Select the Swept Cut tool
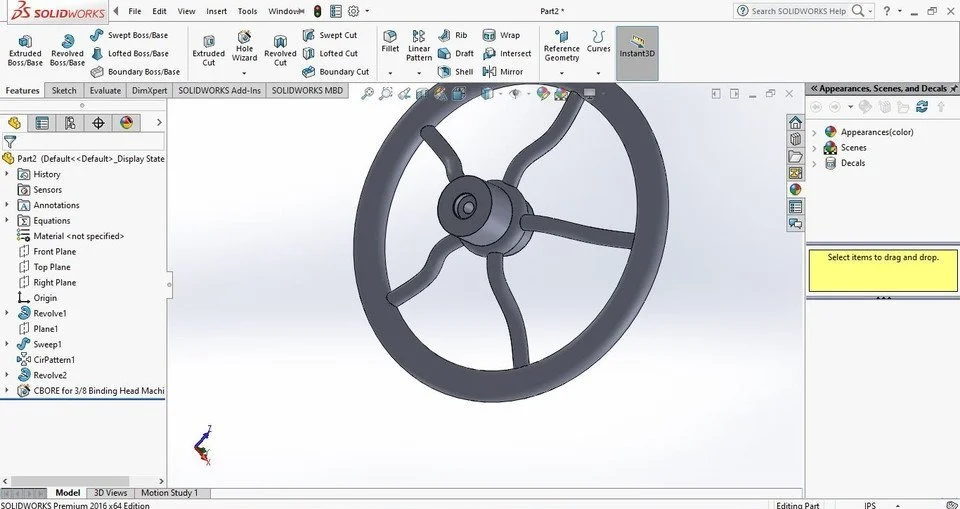This screenshot has height=509, width=960. tap(330, 35)
